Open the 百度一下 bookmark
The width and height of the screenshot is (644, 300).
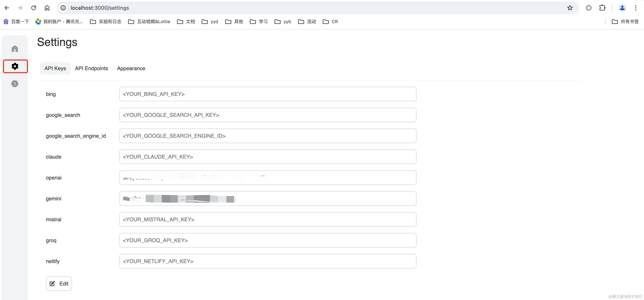[16, 22]
